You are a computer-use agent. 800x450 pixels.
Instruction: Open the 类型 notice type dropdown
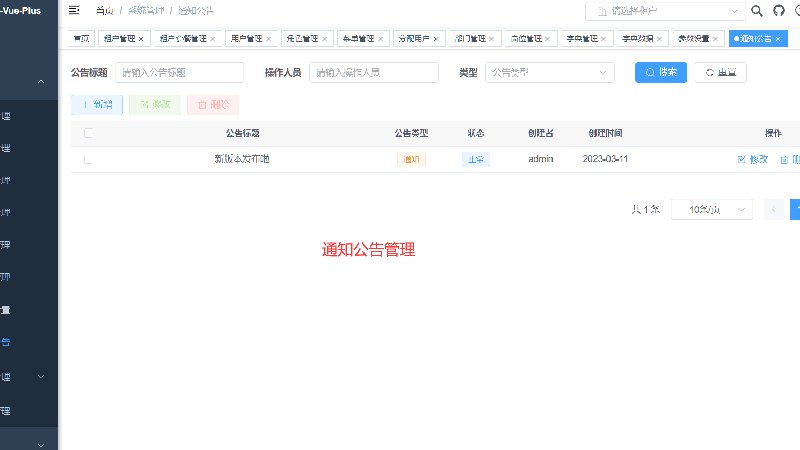[x=549, y=72]
